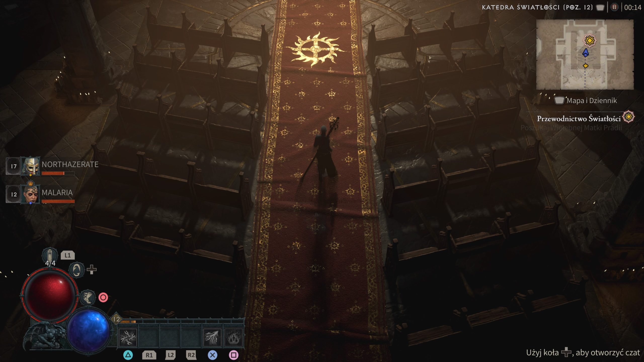Image resolution: width=644 pixels, height=362 pixels.
Task: Click the red circle button prompt for evade
Action: (103, 298)
